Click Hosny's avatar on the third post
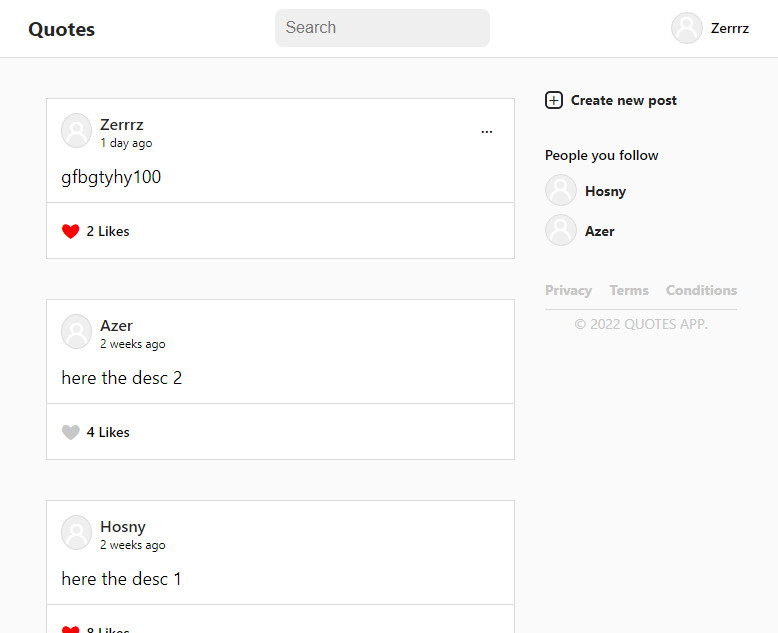778x633 pixels. [x=77, y=533]
